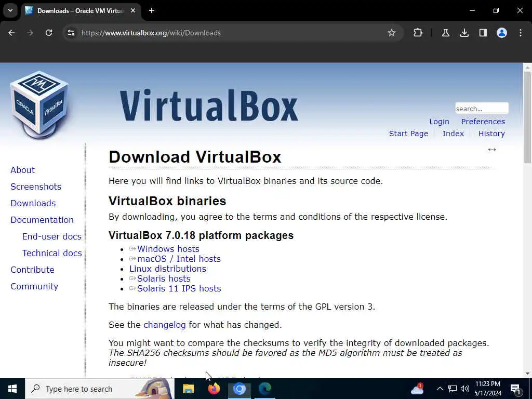Open the History link
Screen dimensions: 532x399
(491, 134)
